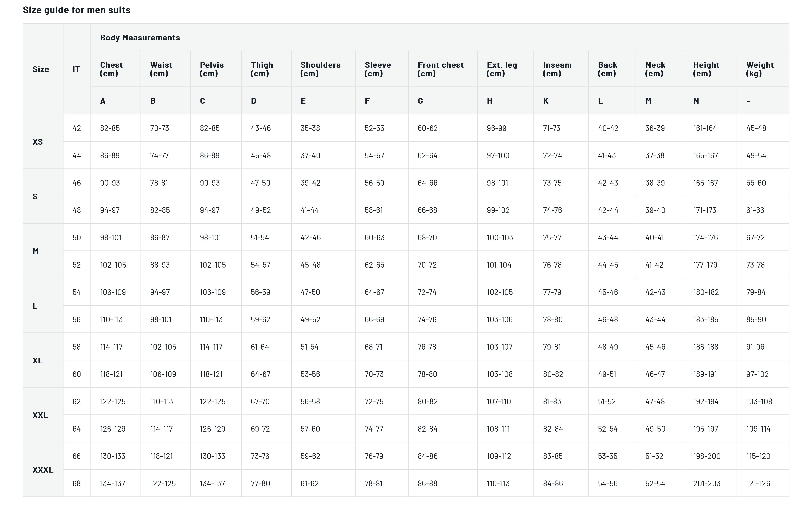Click chest value 98-101 for size 50

111,238
